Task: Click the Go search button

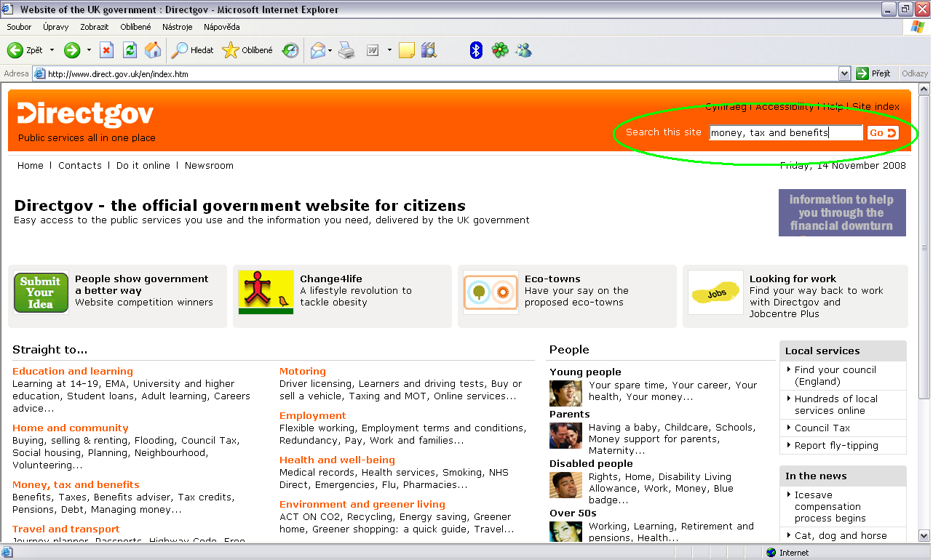Action: (x=883, y=133)
